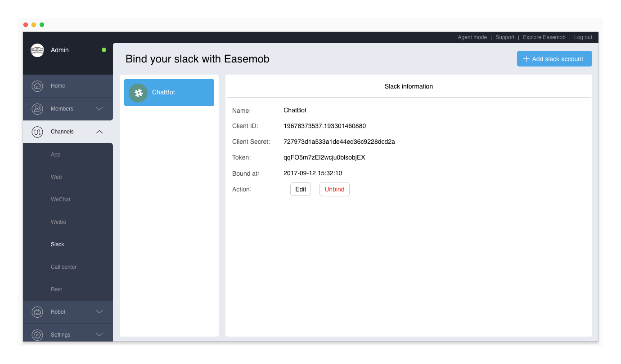Open Explore Easemob link

pos(544,37)
